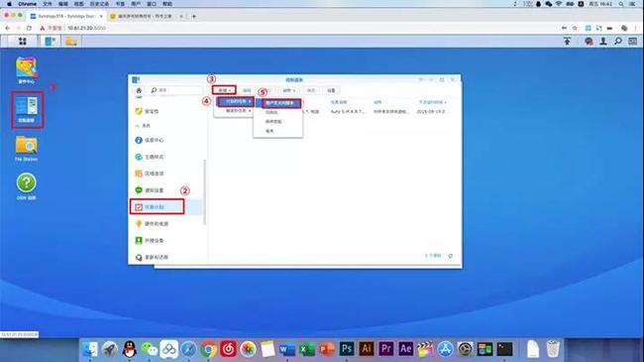The width and height of the screenshot is (644, 362).
Task: Open DSM search magnifier in top bar
Action: tap(618, 41)
